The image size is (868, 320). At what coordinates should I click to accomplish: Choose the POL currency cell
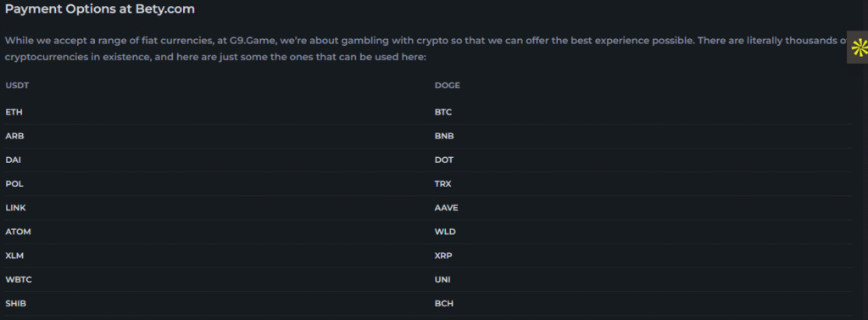[x=14, y=183]
